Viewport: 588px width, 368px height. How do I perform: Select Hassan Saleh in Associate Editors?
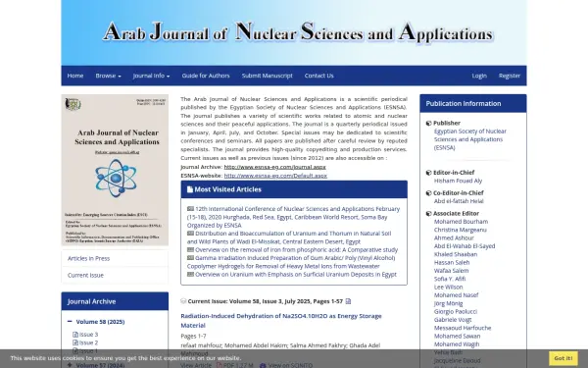click(452, 262)
